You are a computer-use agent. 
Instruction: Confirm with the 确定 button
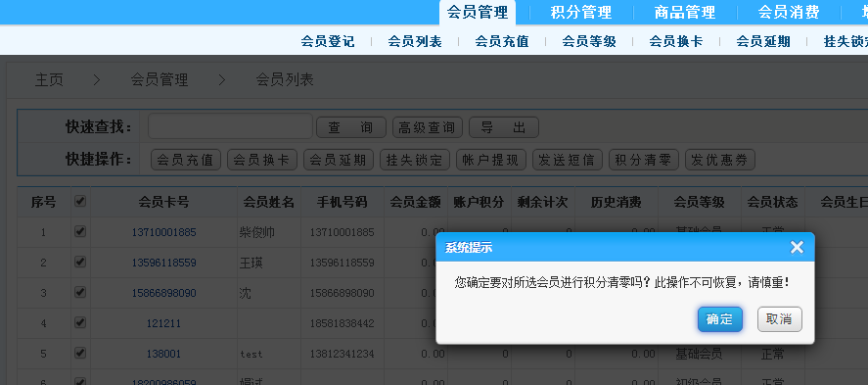(x=719, y=319)
